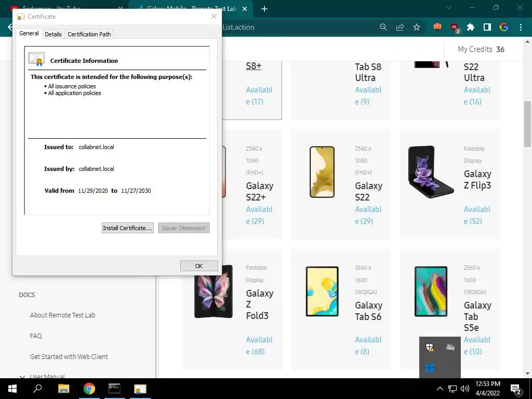Open the volume speaker tray icon
532x399 pixels.
pos(465,389)
